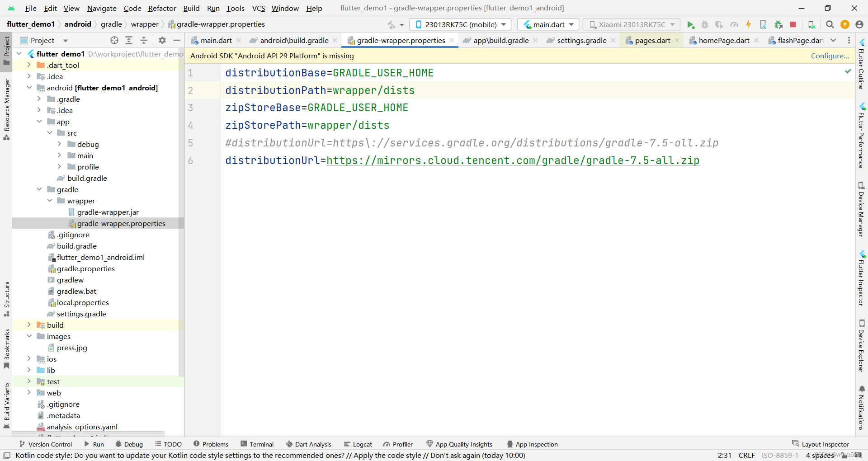Toggle the Device Manager side panel
The width and height of the screenshot is (868, 461).
[x=862, y=209]
